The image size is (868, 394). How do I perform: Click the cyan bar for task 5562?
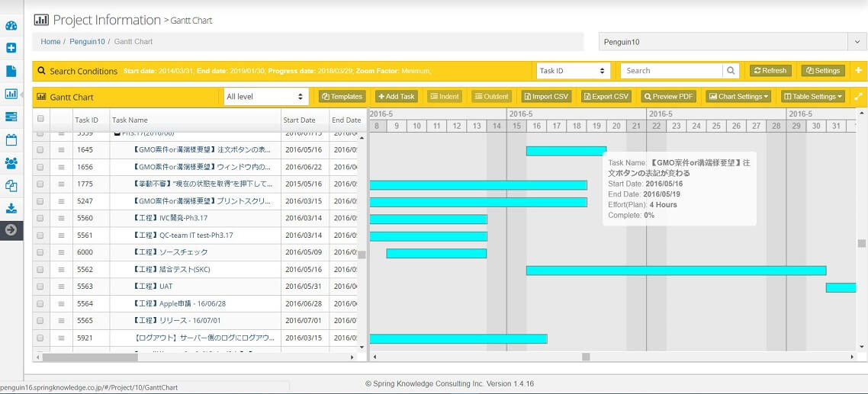coord(676,271)
